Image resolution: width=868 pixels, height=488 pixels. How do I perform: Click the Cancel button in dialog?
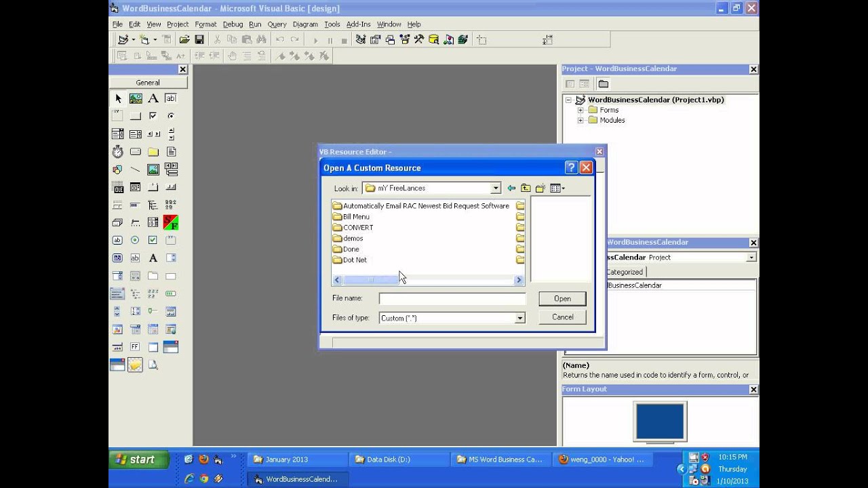562,317
